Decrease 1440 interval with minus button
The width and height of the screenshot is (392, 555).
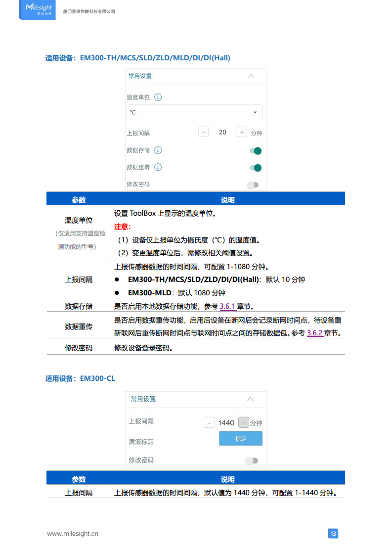coord(209,423)
